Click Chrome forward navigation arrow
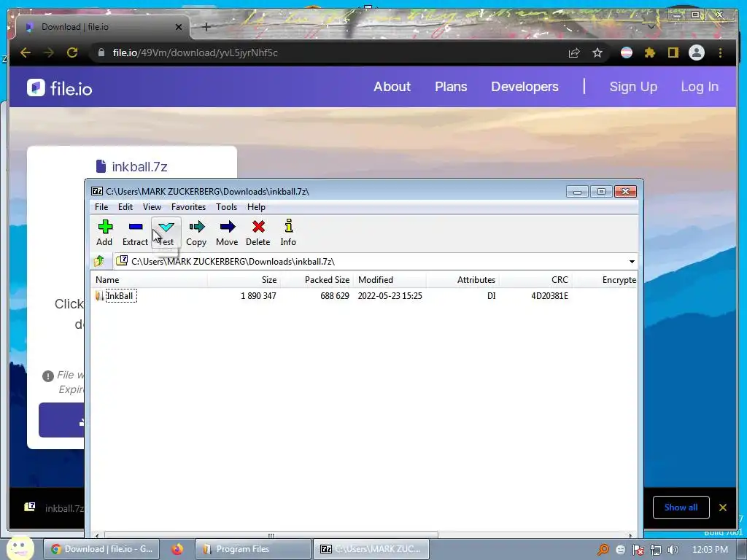 (49, 52)
